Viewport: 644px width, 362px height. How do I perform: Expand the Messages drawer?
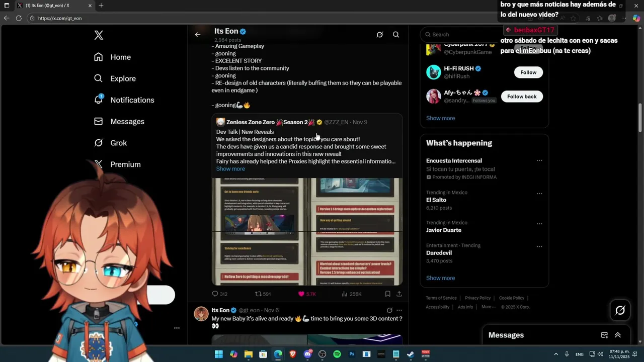pos(618,335)
